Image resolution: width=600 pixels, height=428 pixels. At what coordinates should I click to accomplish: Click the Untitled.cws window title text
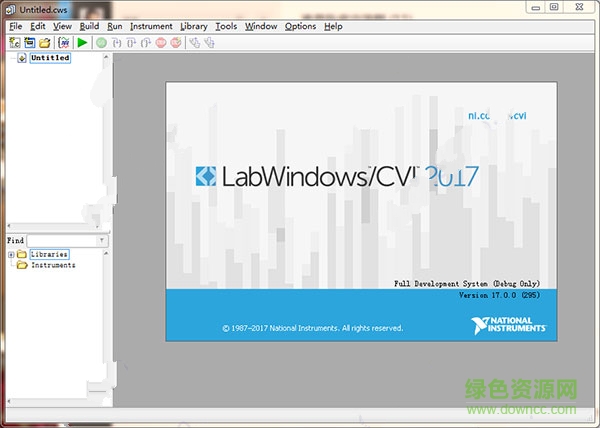pos(43,10)
